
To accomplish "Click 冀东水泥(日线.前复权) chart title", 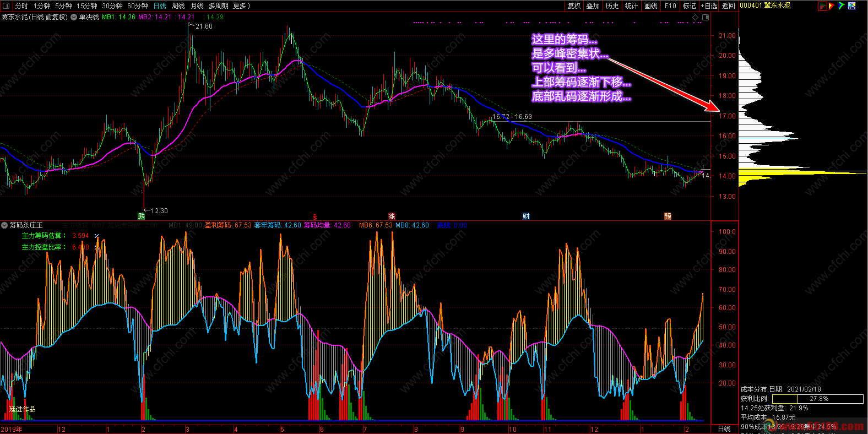I will (34, 17).
